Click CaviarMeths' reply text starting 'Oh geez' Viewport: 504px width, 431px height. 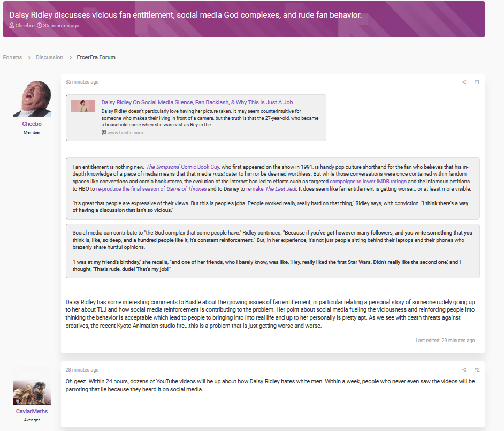coord(270,385)
